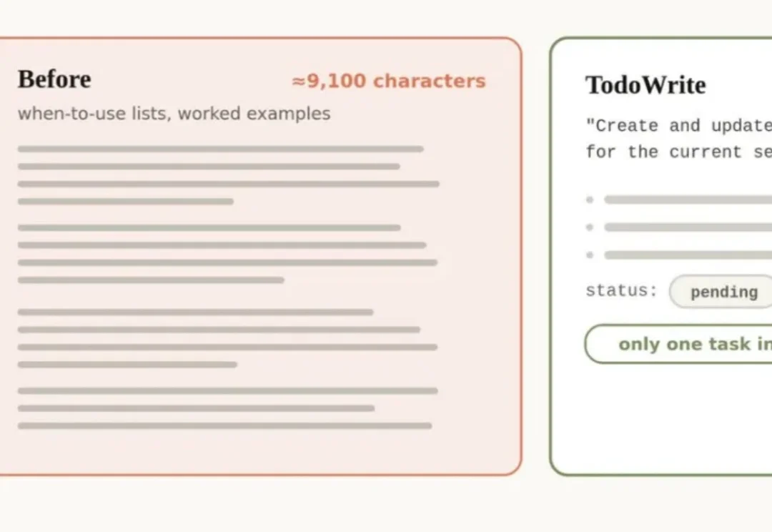Select the "when-to-use lists, worked examples" subtitle

[174, 114]
